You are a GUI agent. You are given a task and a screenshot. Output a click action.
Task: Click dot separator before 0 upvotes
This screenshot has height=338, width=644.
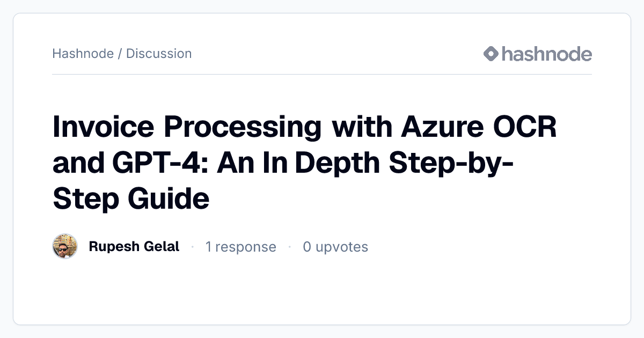(290, 247)
